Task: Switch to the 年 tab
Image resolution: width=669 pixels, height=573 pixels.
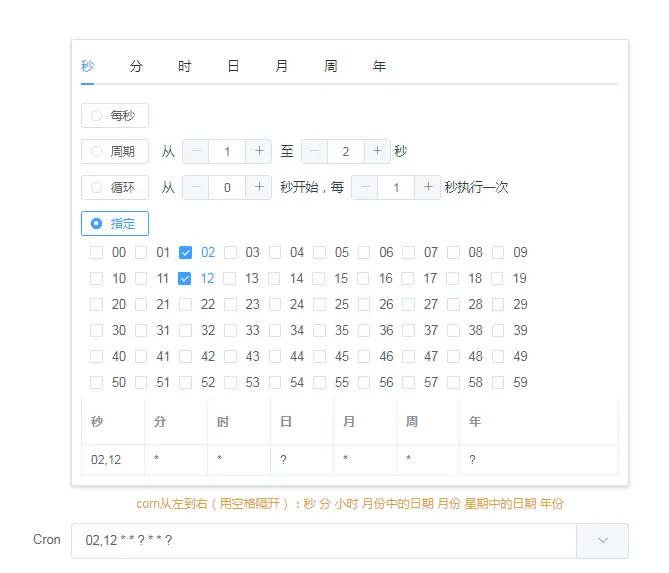Action: click(379, 66)
